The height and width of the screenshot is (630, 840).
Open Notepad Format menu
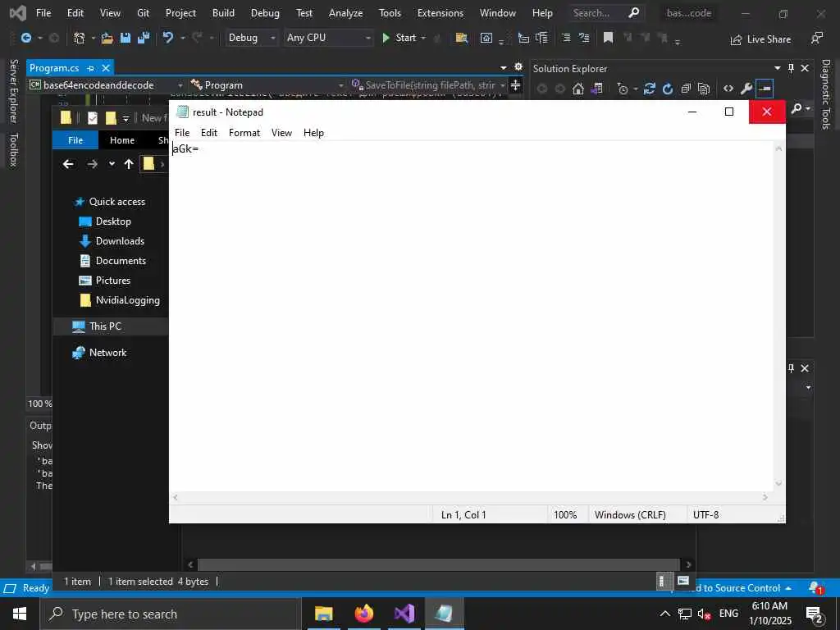244,133
